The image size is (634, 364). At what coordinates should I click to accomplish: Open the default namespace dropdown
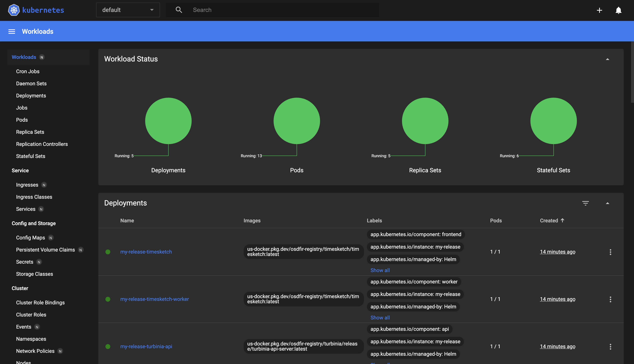click(x=128, y=10)
